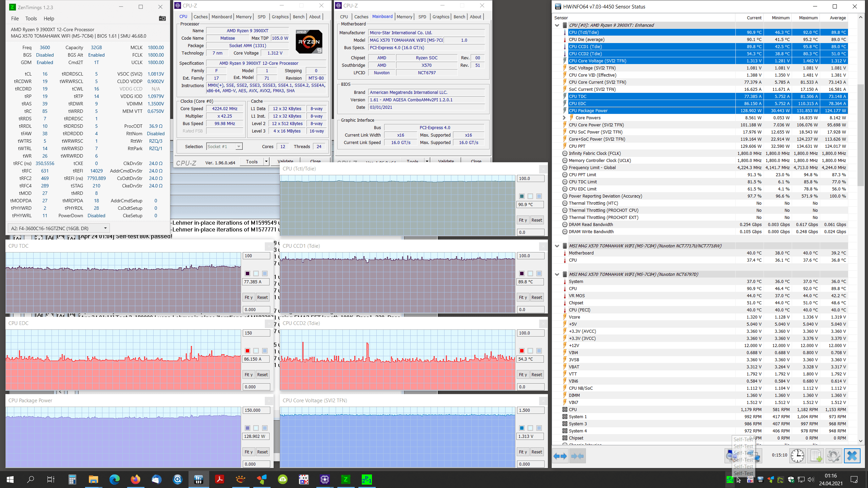Open the notification center icon
Image resolution: width=868 pixels, height=488 pixels.
pos(854,480)
